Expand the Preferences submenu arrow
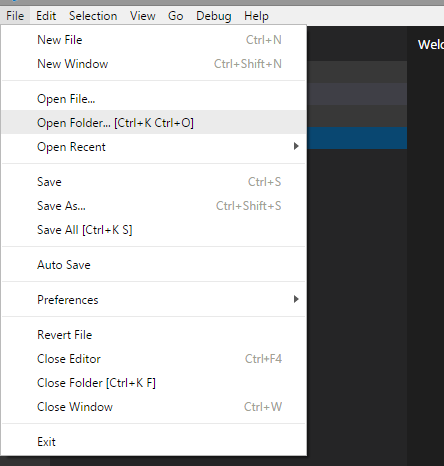This screenshot has width=444, height=466. pos(296,299)
